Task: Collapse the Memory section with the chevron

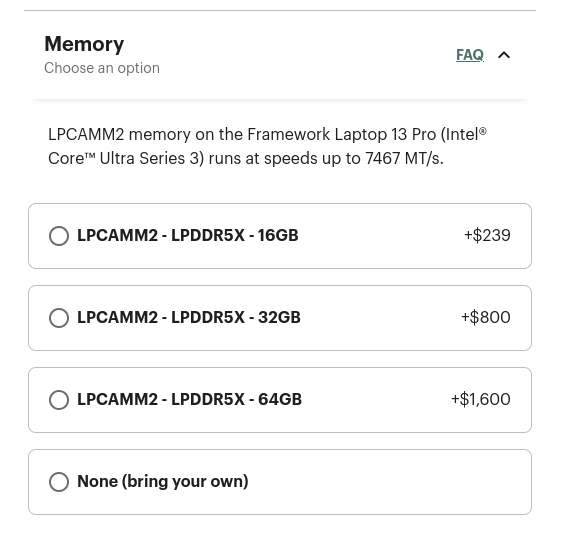Action: pyautogui.click(x=504, y=55)
